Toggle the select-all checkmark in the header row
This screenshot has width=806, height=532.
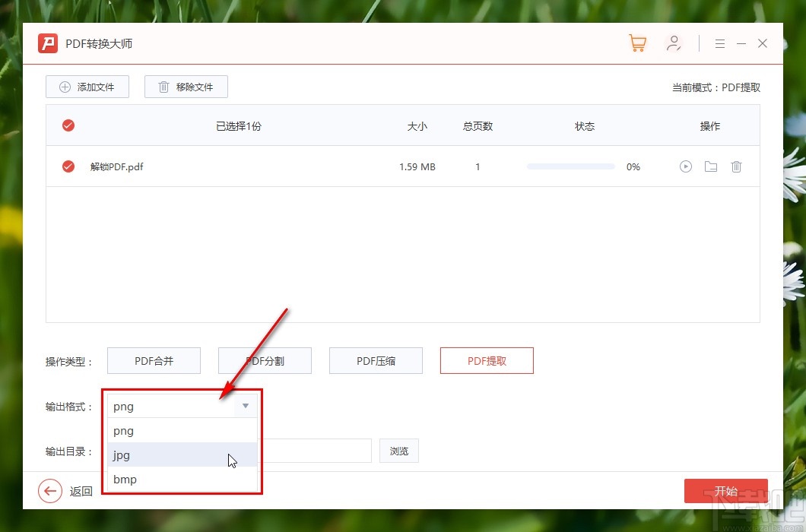(x=68, y=125)
